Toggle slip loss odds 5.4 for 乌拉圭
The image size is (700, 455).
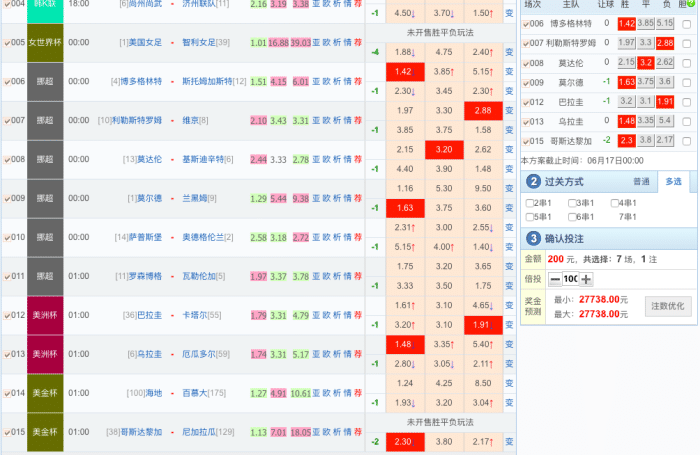click(665, 121)
